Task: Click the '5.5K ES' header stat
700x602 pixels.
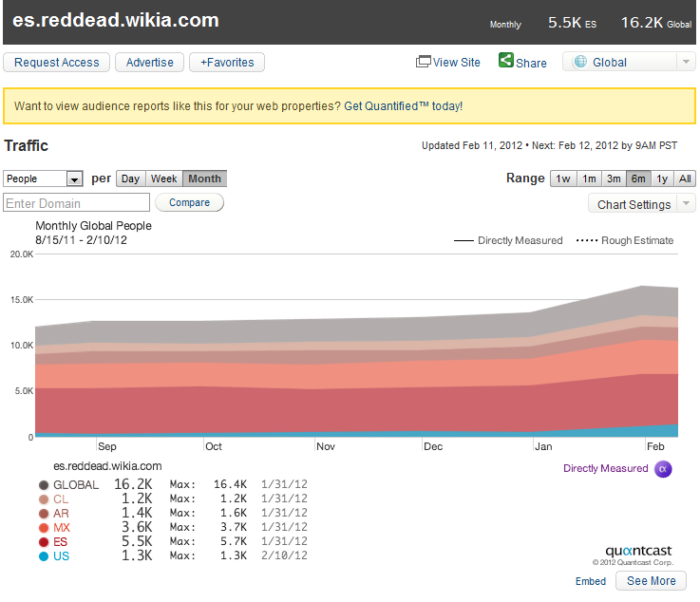Action: click(573, 23)
